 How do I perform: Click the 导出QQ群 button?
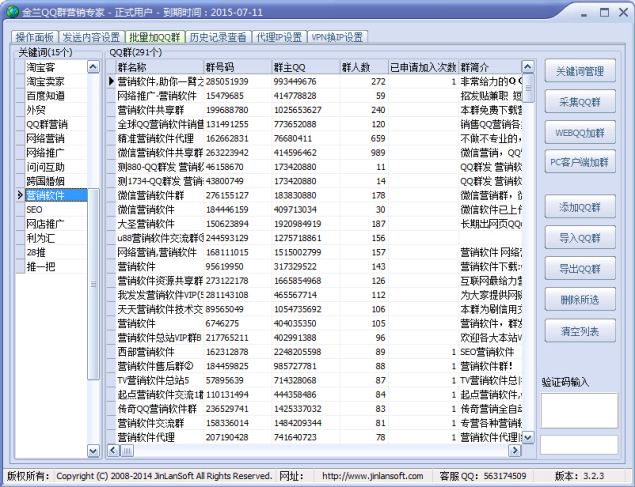pyautogui.click(x=580, y=268)
